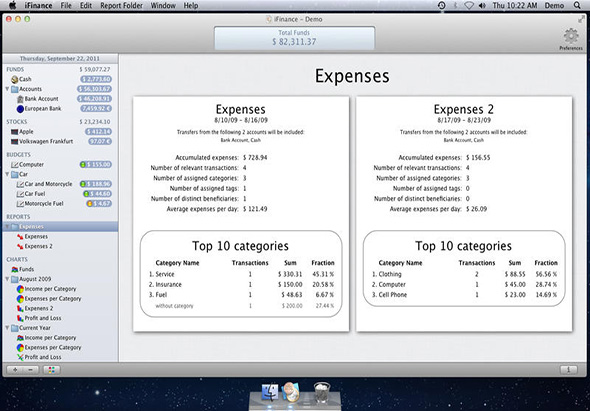This screenshot has width=590, height=411.
Task: Open the Edit menu
Action: (86, 6)
